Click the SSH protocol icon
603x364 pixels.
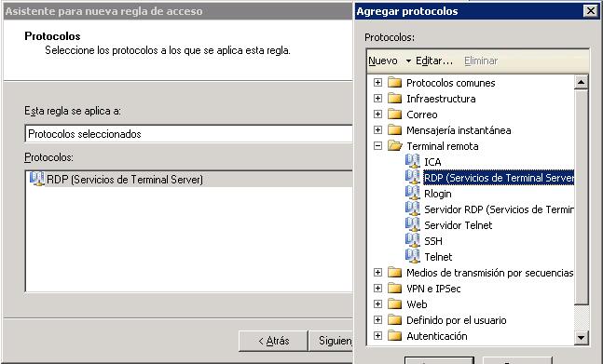coord(412,241)
